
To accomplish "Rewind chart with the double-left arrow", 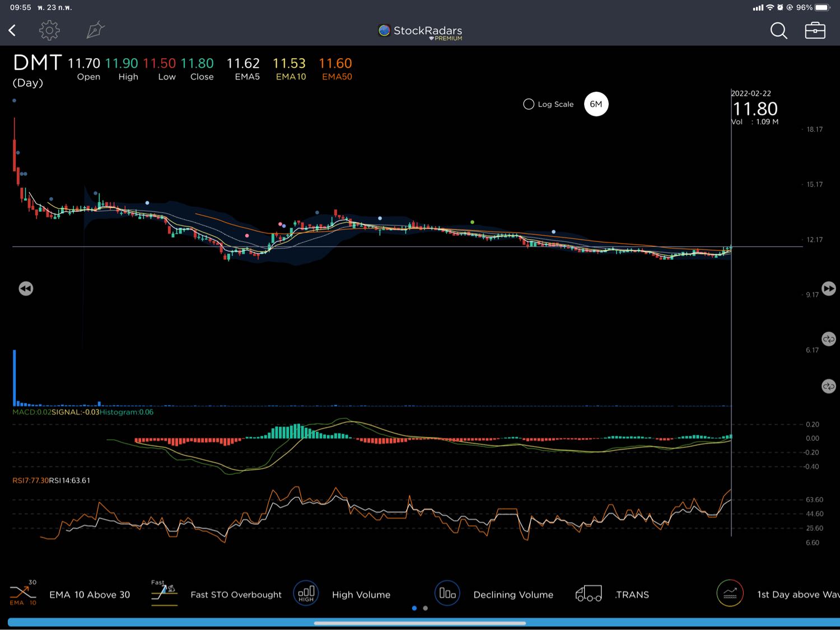I will click(26, 288).
